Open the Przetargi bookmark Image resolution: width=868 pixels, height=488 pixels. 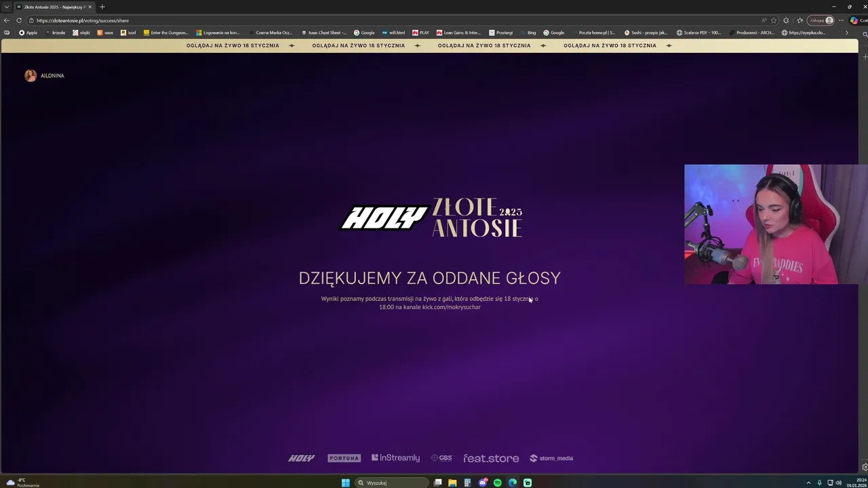(501, 33)
